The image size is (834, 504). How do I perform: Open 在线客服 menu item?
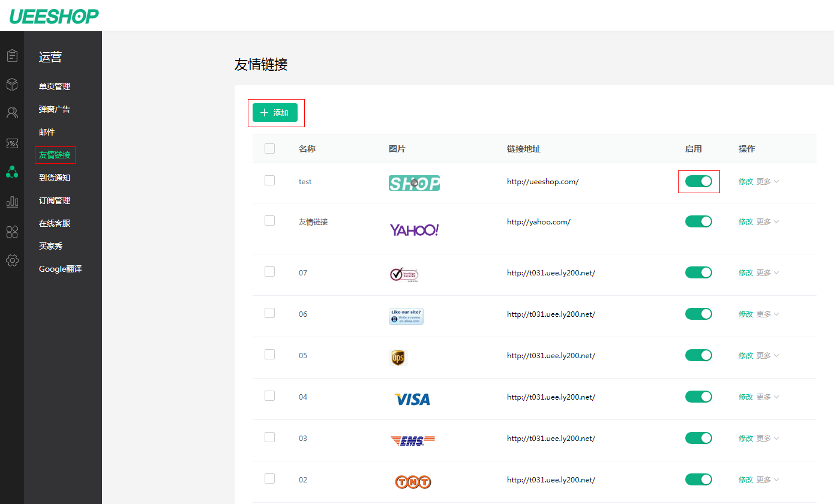pos(55,223)
